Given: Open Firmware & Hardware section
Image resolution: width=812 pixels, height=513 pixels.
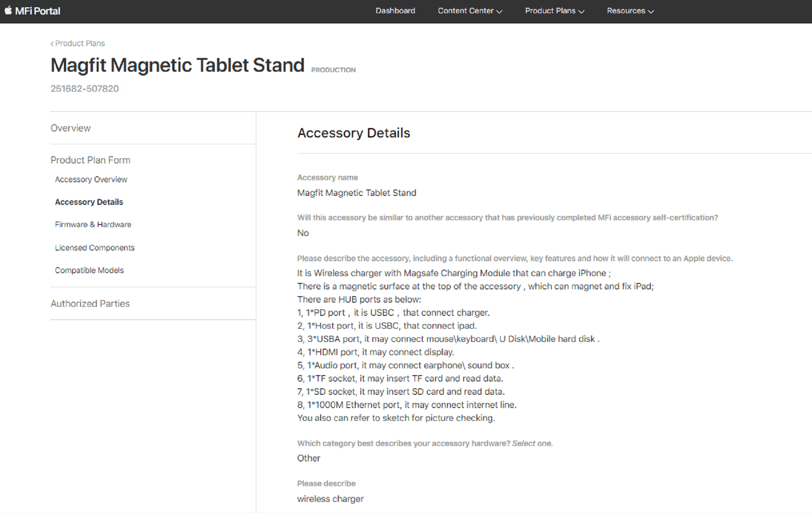Looking at the screenshot, I should tap(93, 224).
